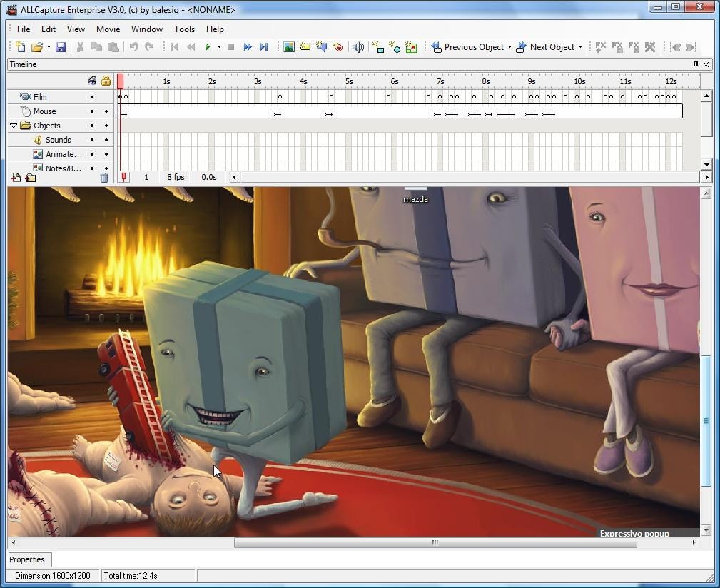Create a new project with the New icon
The image size is (720, 588).
coord(20,47)
